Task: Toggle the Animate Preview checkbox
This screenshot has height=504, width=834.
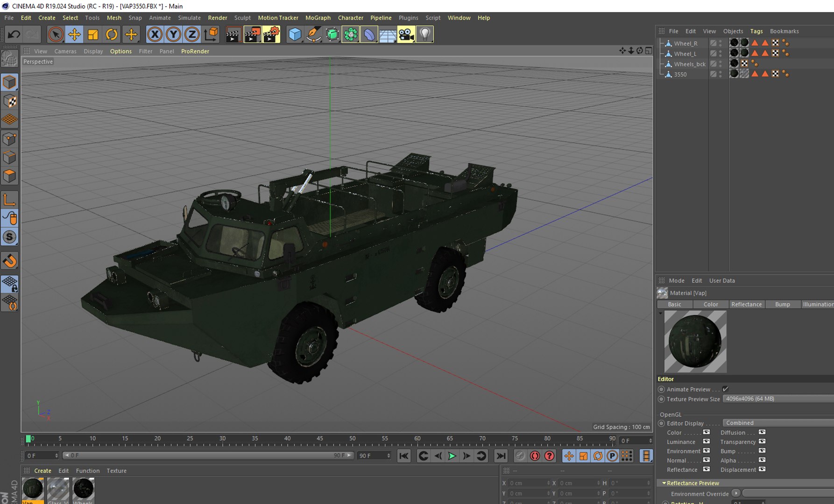Action: tap(726, 389)
